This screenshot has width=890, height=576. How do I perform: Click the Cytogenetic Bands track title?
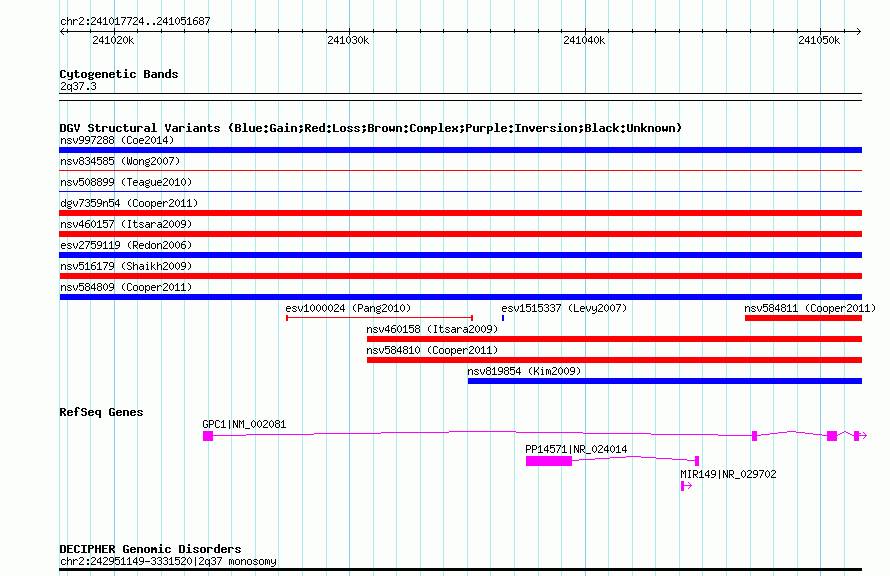pos(119,74)
